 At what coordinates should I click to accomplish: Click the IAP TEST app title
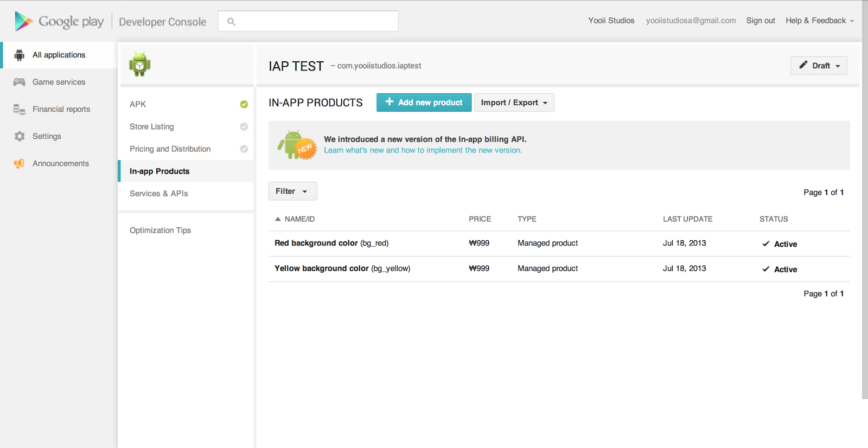[x=296, y=66]
